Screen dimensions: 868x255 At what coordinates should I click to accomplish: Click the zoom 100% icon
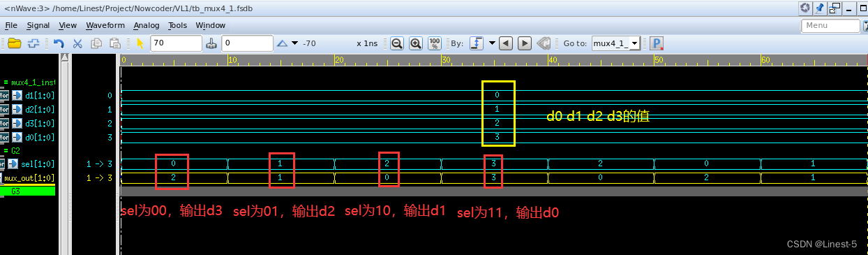(434, 43)
